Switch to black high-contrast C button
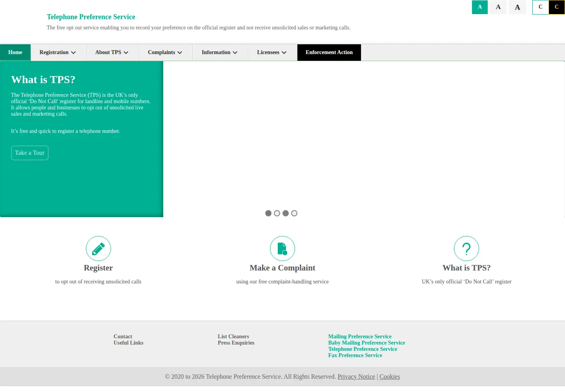Viewport: 565px width, 392px height. 557,7
